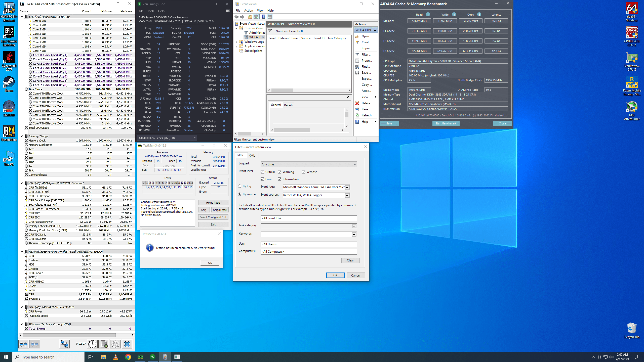Click Event Viewer help toolbar icon

click(x=263, y=17)
